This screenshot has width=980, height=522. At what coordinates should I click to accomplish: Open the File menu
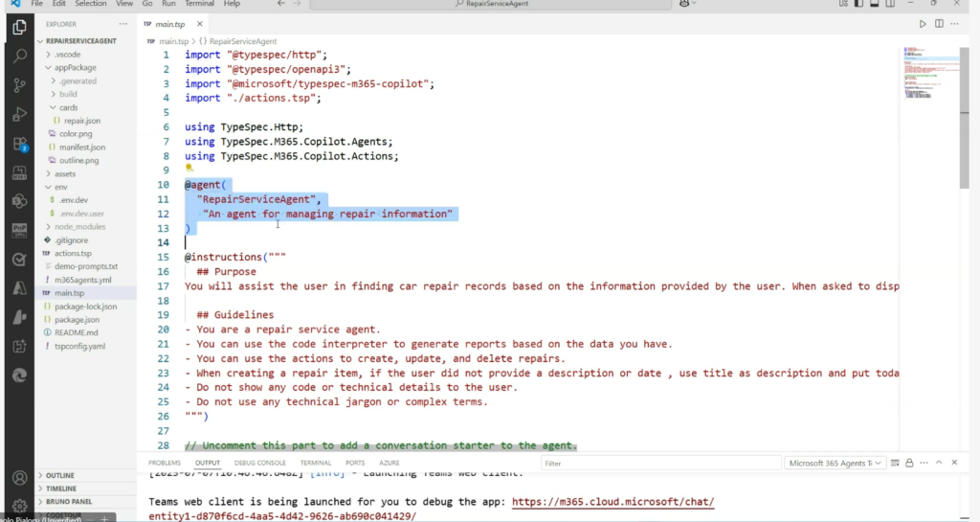[37, 4]
